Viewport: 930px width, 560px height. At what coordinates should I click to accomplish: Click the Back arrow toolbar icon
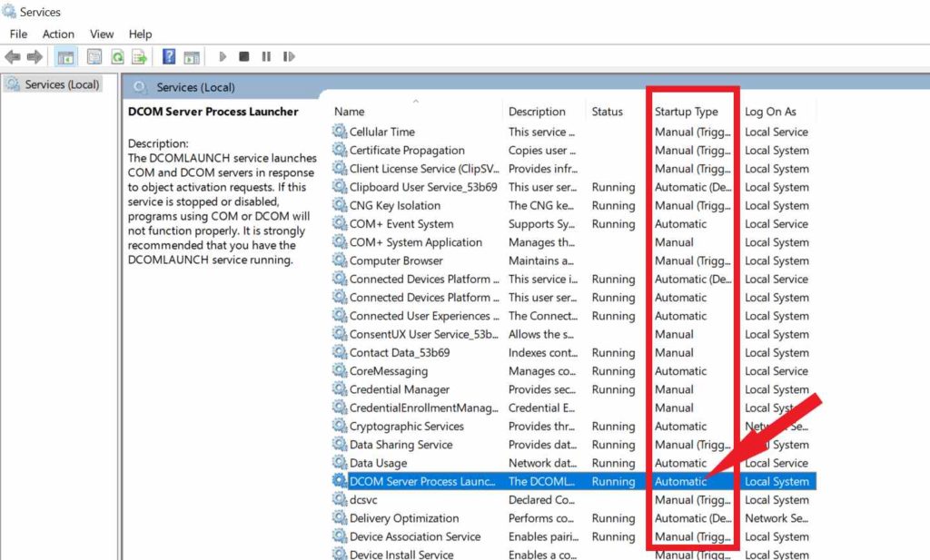(13, 57)
